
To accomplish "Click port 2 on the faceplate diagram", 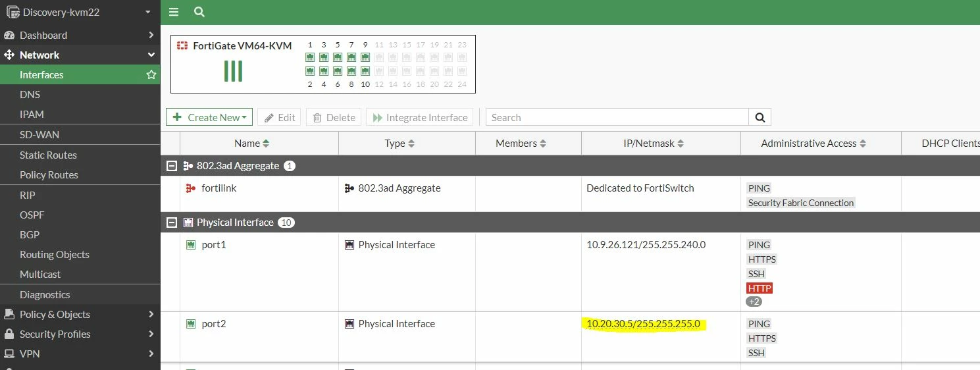I will (x=310, y=70).
